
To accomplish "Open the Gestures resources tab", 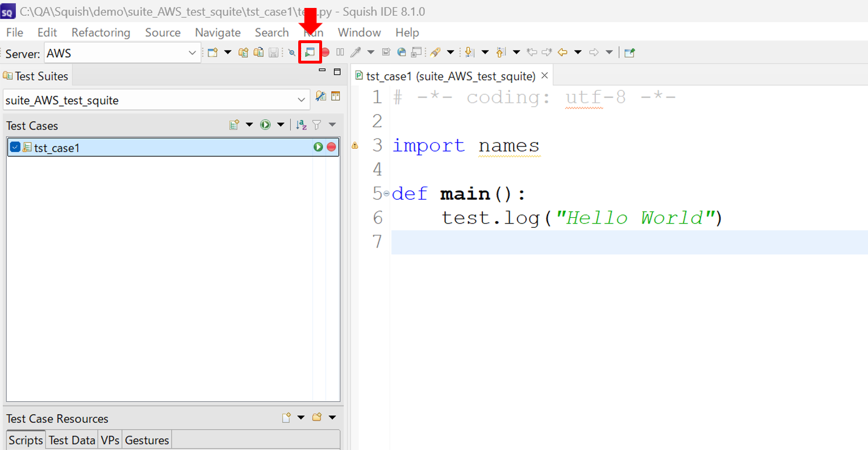I will [147, 440].
